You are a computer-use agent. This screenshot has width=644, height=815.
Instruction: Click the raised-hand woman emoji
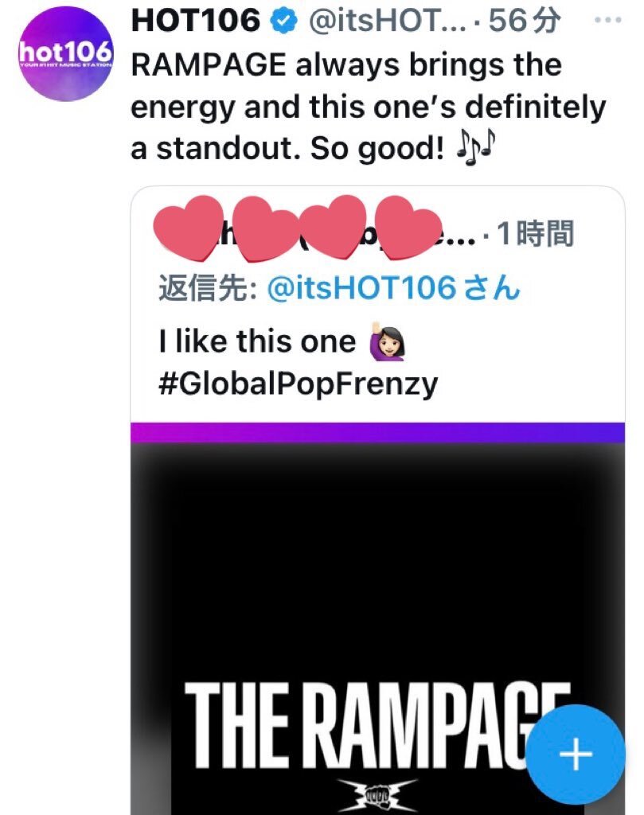click(x=387, y=341)
